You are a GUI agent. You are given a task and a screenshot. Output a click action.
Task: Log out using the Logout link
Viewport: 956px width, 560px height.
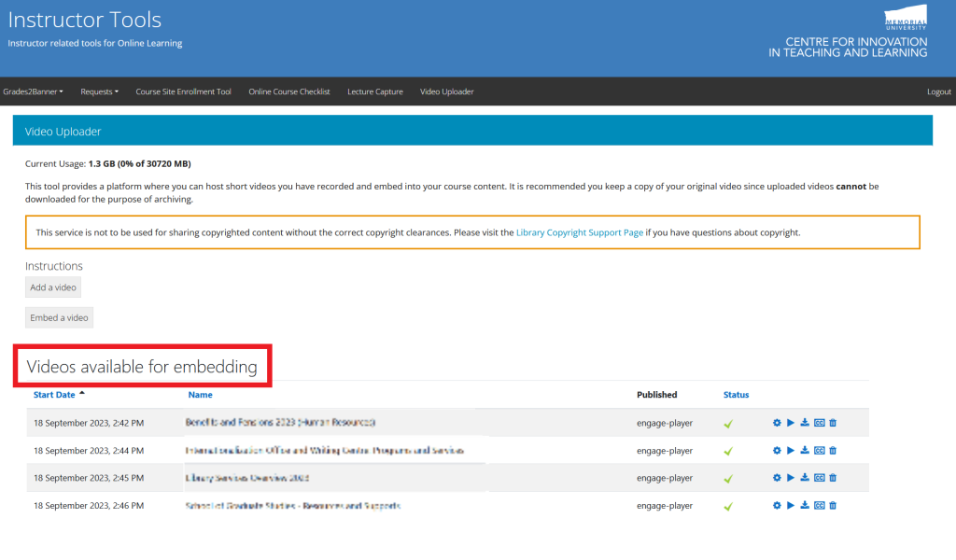939,91
